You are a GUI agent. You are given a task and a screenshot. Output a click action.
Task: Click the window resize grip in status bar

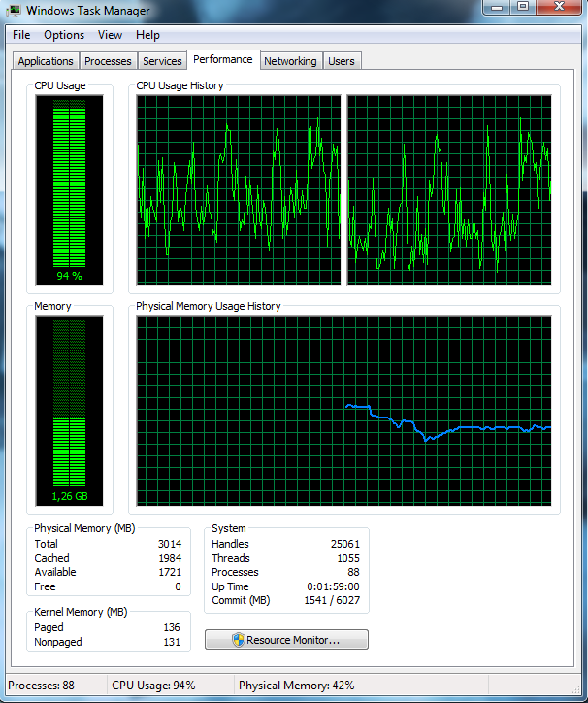point(575,689)
